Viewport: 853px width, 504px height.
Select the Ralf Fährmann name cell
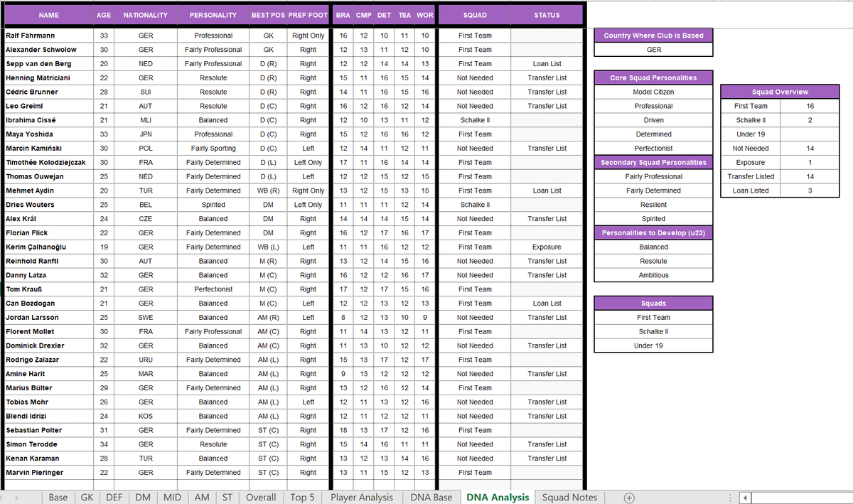(x=48, y=36)
